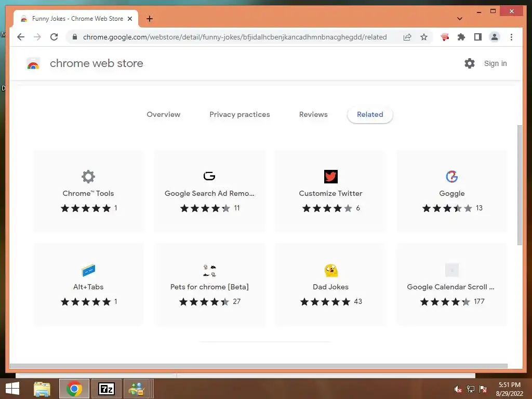This screenshot has height=399, width=532.
Task: Open the Chrome profile avatar
Action: click(495, 37)
